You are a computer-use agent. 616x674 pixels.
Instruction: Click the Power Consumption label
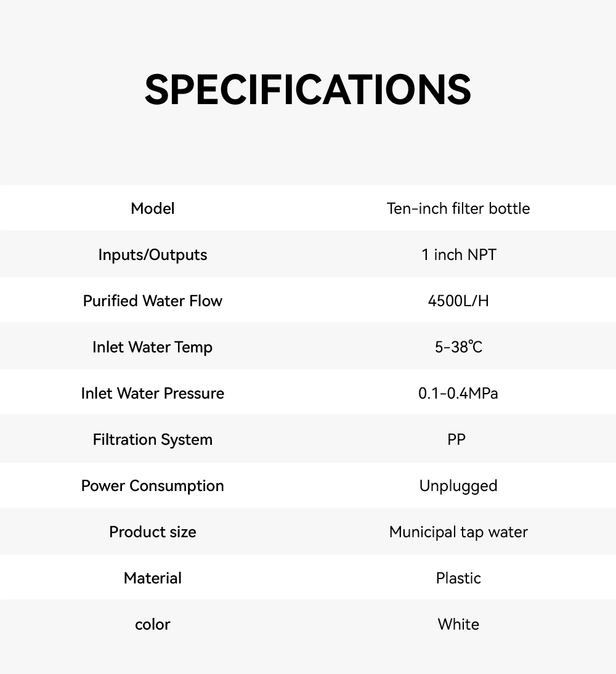point(153,486)
